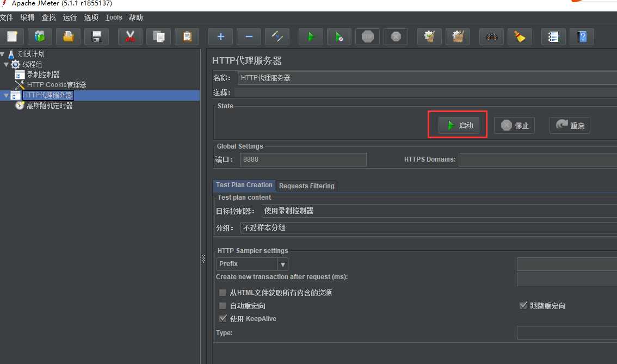
Task: Open the Type dropdown
Action: coord(566,332)
